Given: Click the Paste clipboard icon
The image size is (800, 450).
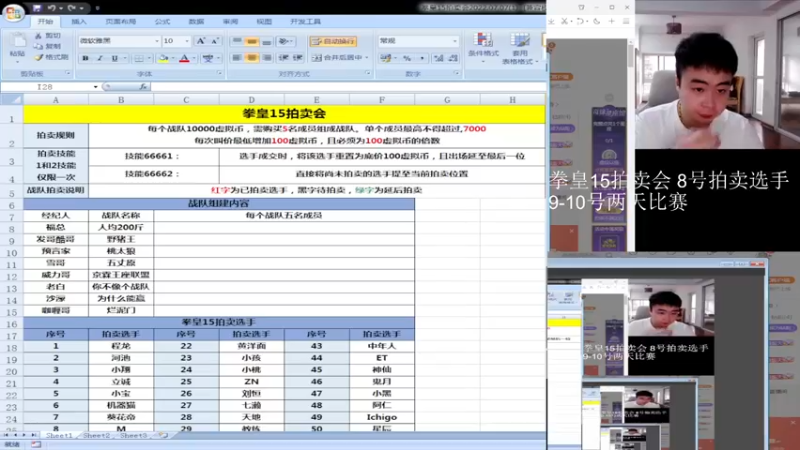Looking at the screenshot, I should pos(17,41).
